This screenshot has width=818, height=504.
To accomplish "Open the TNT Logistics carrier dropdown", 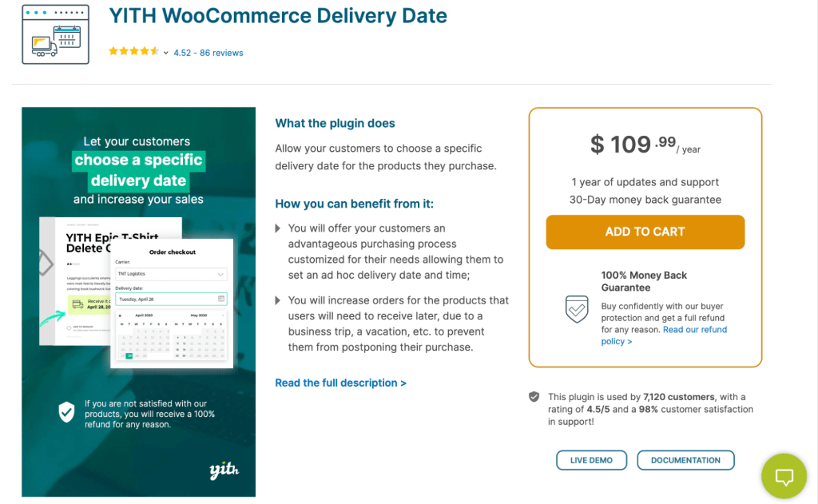I will coord(171,274).
